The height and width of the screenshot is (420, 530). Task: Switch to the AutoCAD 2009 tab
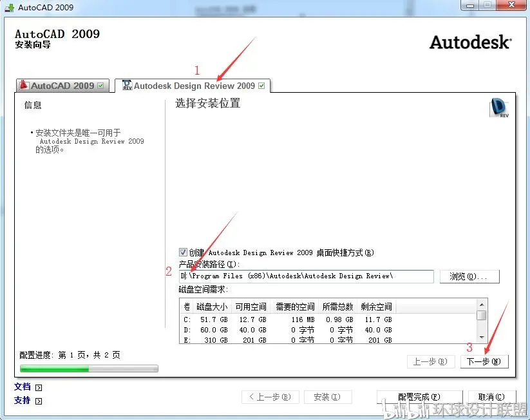[x=62, y=86]
